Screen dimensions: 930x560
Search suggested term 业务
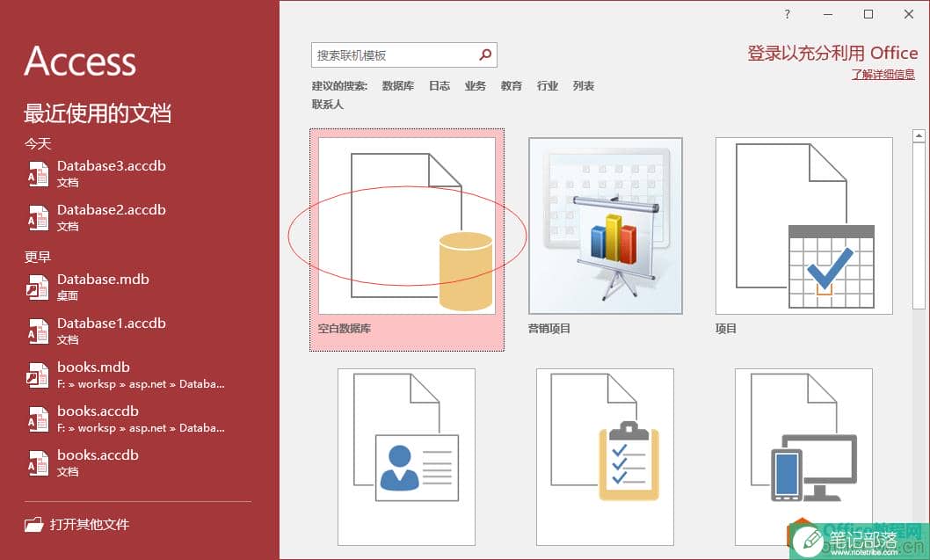pos(475,86)
